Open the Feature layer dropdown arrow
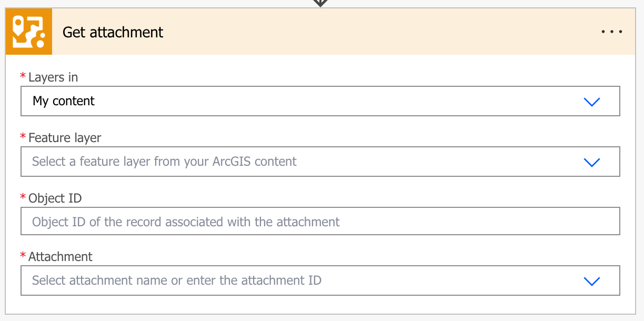 point(592,162)
